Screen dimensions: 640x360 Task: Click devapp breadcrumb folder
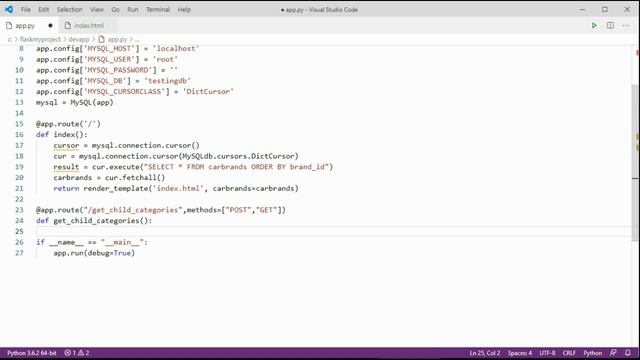tap(79, 39)
